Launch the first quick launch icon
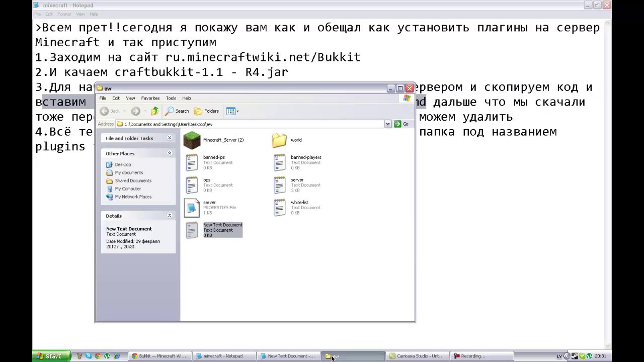This screenshot has height=362, width=644. pyautogui.click(x=79, y=356)
